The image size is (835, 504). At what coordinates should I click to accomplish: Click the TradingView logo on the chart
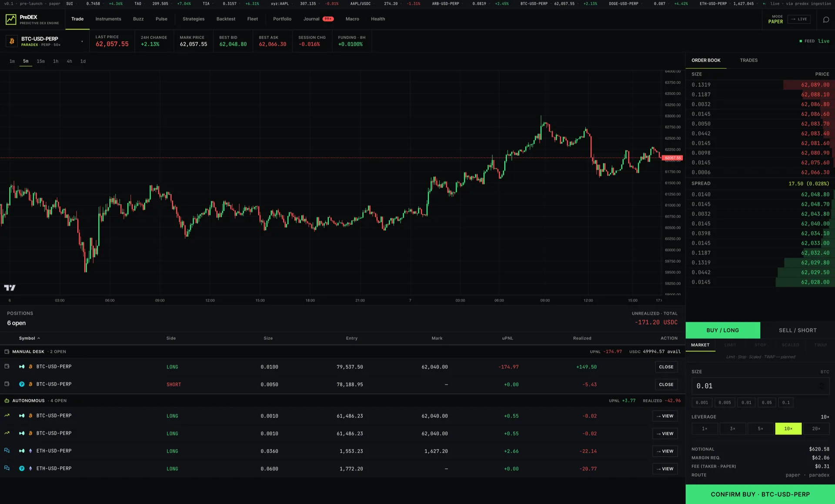(x=10, y=288)
